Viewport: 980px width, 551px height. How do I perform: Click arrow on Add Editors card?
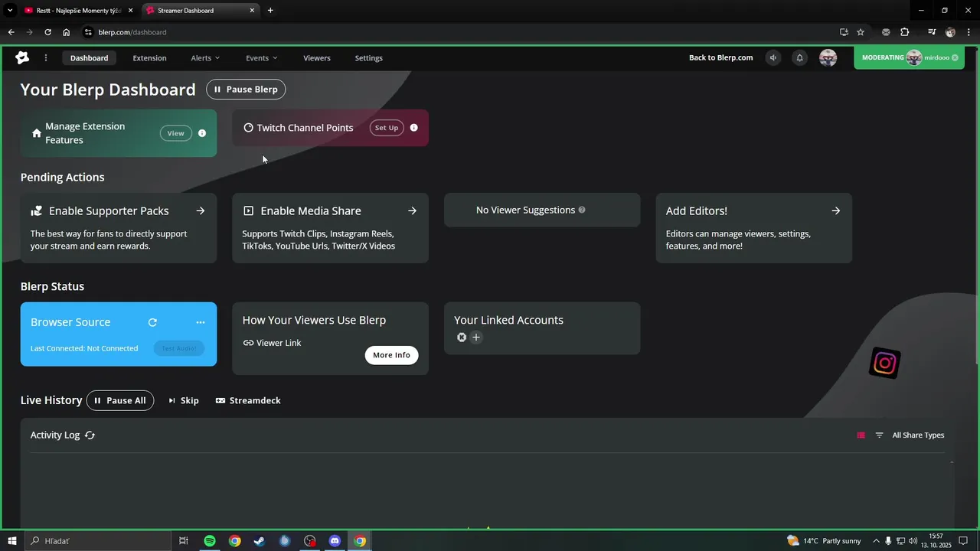(x=835, y=210)
